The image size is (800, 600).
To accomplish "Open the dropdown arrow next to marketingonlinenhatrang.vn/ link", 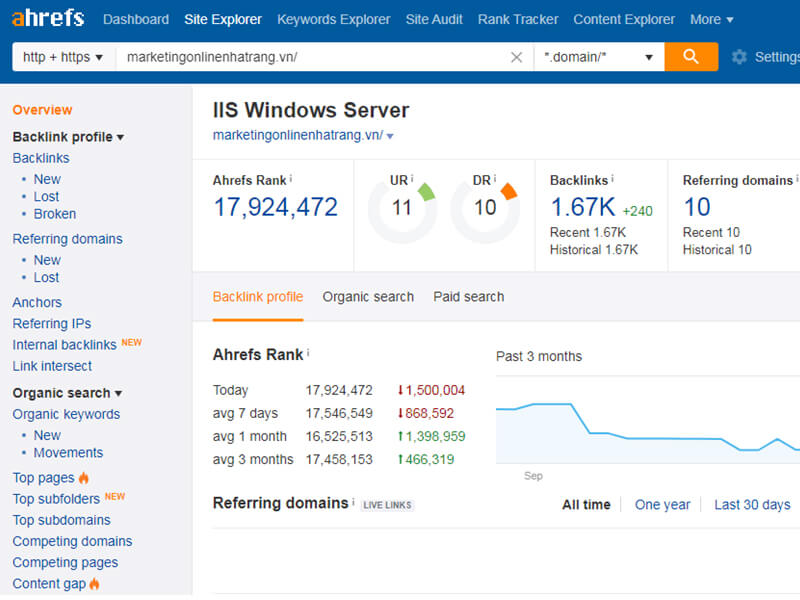I will [390, 136].
